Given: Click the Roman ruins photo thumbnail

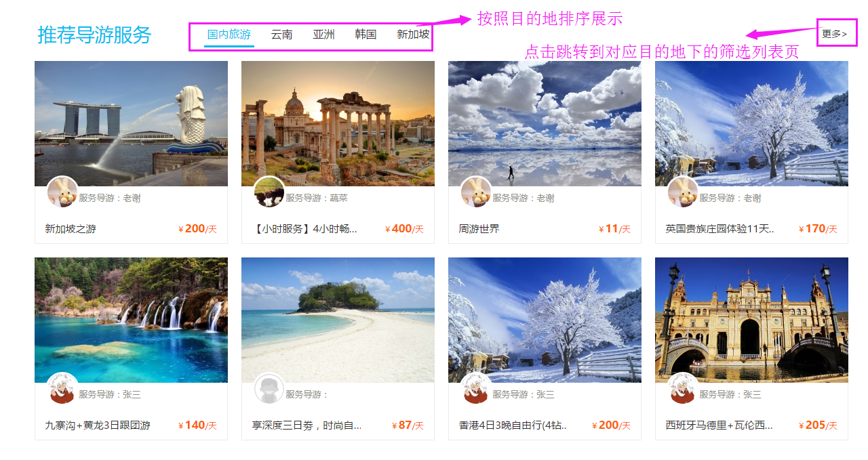Looking at the screenshot, I should tap(338, 123).
